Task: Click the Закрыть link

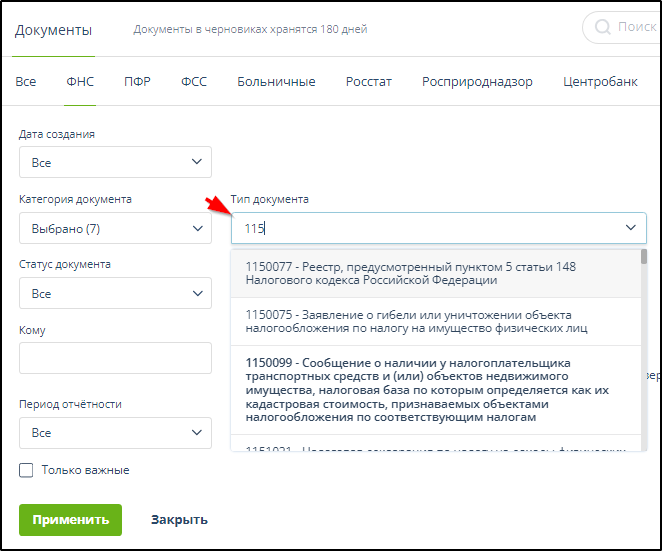Action: point(179,520)
